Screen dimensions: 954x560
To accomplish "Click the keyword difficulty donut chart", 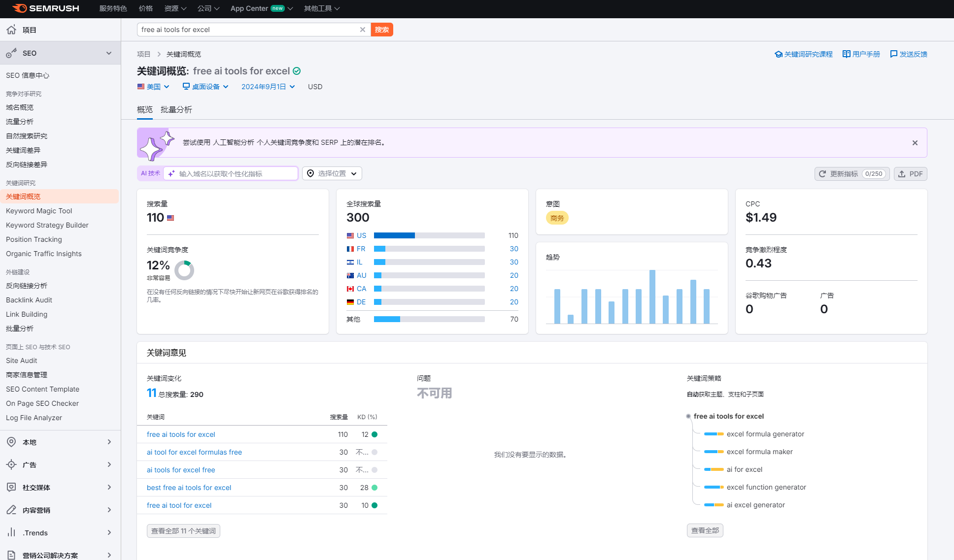I will tap(184, 270).
